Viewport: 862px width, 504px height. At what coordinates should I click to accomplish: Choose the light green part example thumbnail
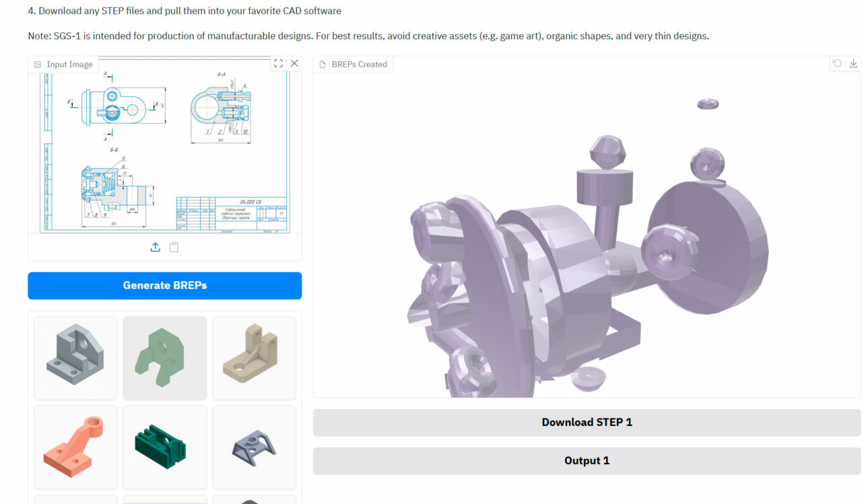pyautogui.click(x=164, y=358)
